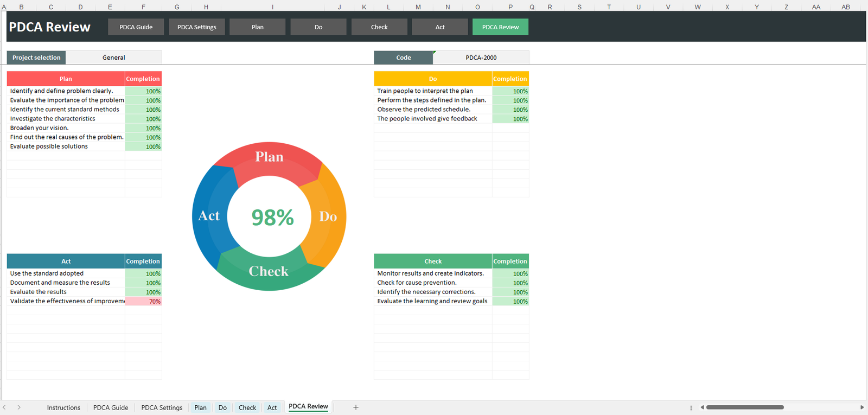868x415 pixels.
Task: Click the next sheet navigation arrow
Action: point(19,407)
